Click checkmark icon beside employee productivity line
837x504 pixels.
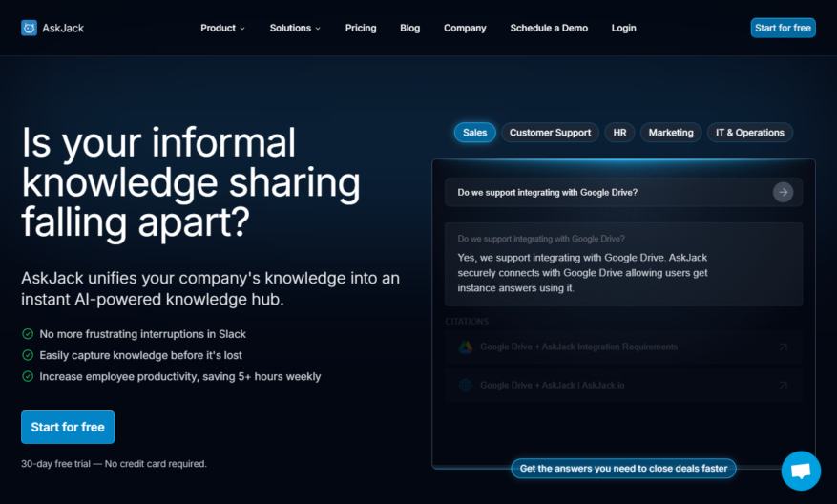click(x=28, y=376)
